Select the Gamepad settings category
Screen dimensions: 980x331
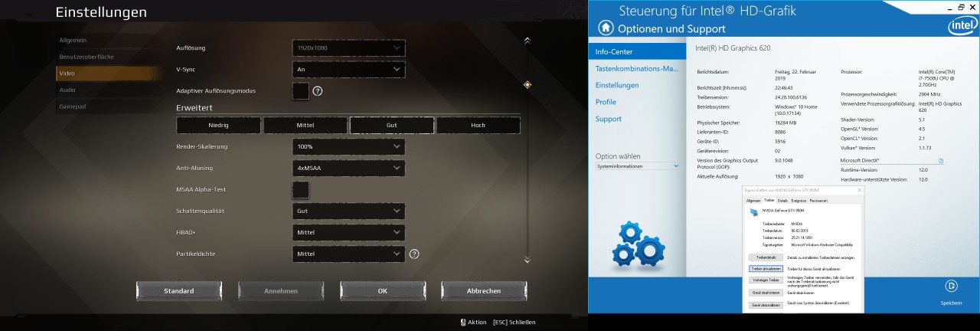(107, 107)
